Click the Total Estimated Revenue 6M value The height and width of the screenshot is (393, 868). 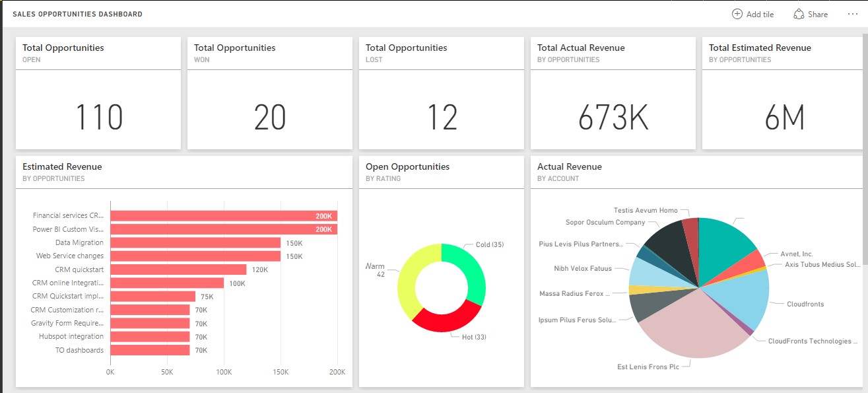point(784,118)
